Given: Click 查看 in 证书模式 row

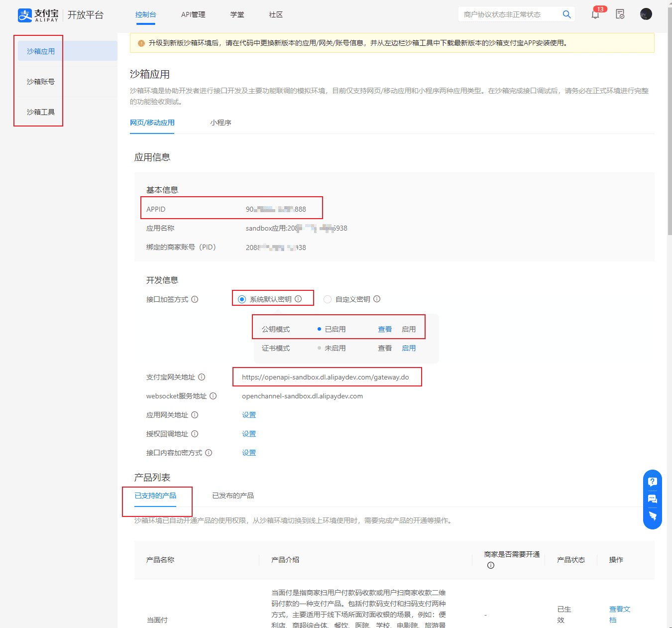Looking at the screenshot, I should (385, 348).
